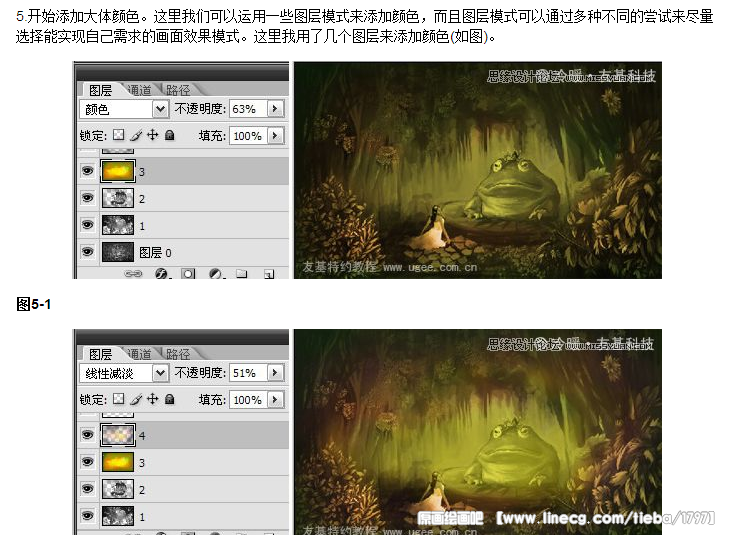Click frog painting beside the 线性减淡 panel
The image size is (748, 535).
(478, 432)
